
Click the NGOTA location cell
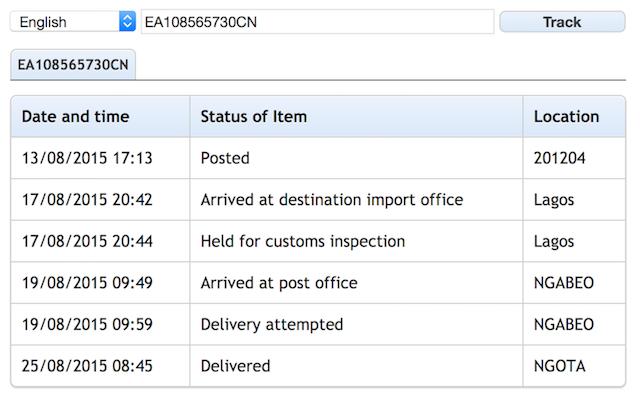pyautogui.click(x=561, y=366)
